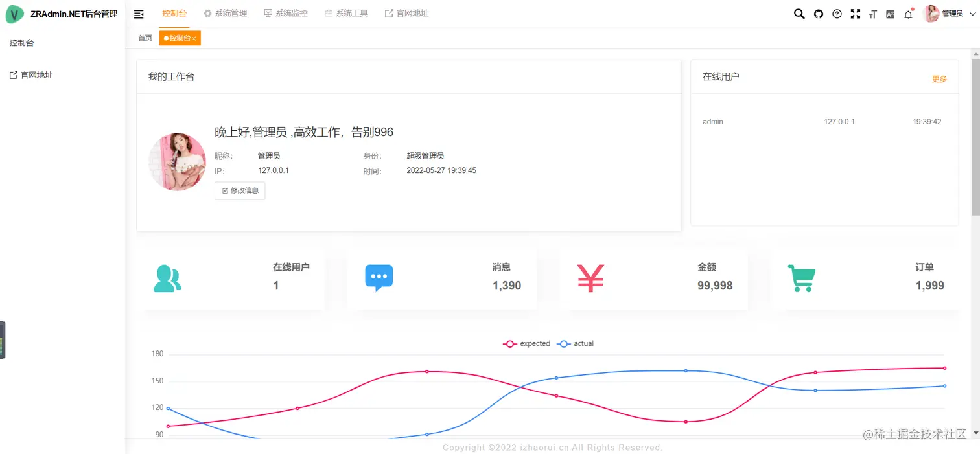
Task: Click the yen amount icon
Action: coord(590,278)
